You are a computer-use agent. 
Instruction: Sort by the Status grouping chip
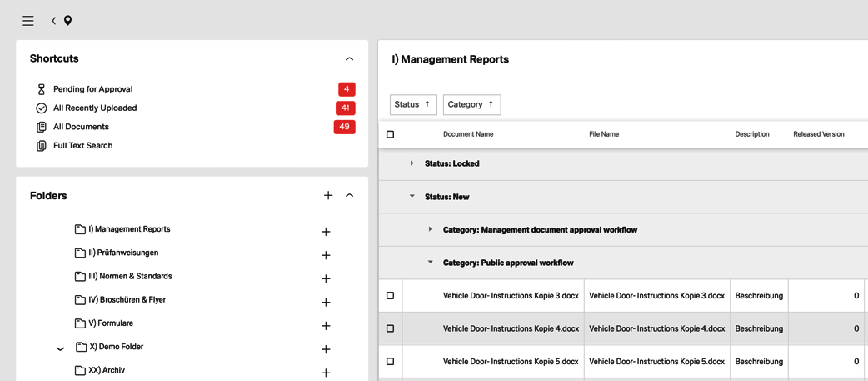pyautogui.click(x=413, y=104)
